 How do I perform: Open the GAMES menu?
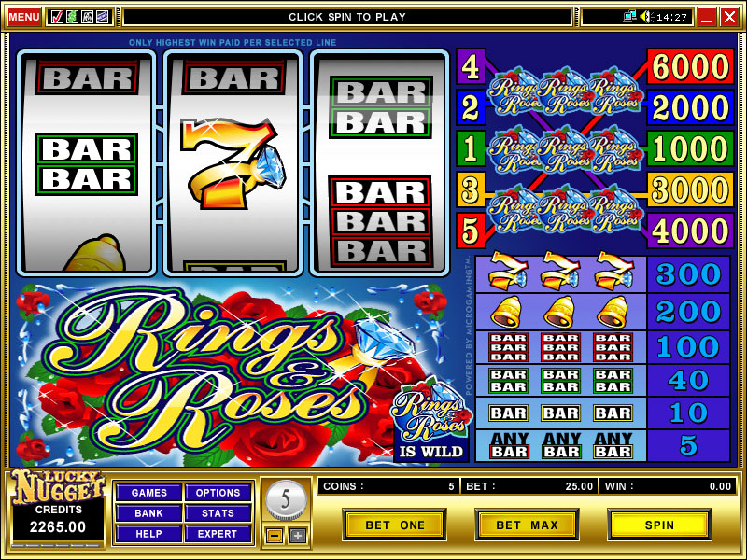tap(149, 493)
